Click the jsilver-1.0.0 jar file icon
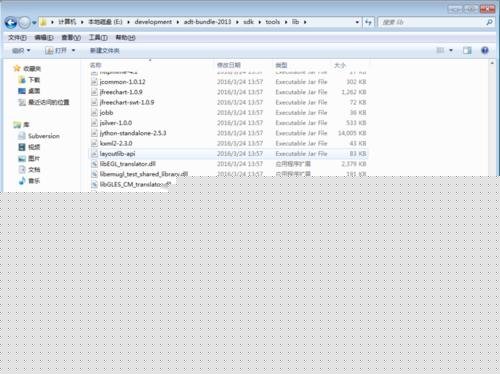Viewport: 500px width, 374px height. point(94,123)
